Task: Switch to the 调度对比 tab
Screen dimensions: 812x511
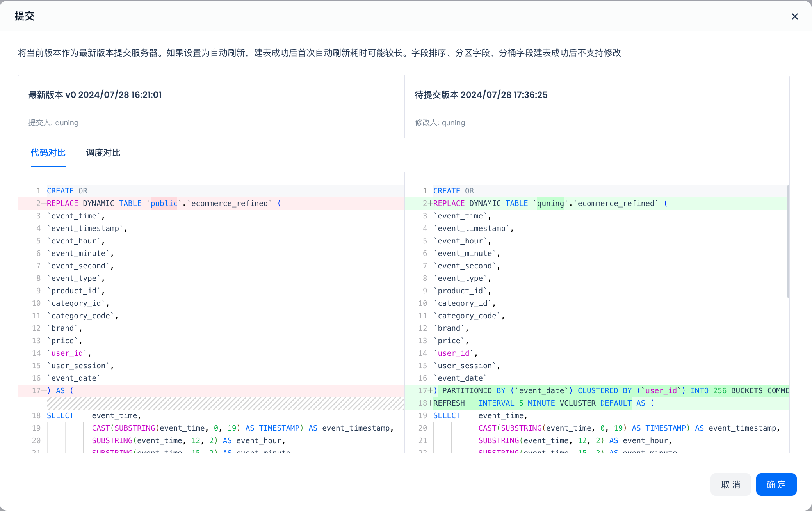Action: 103,153
